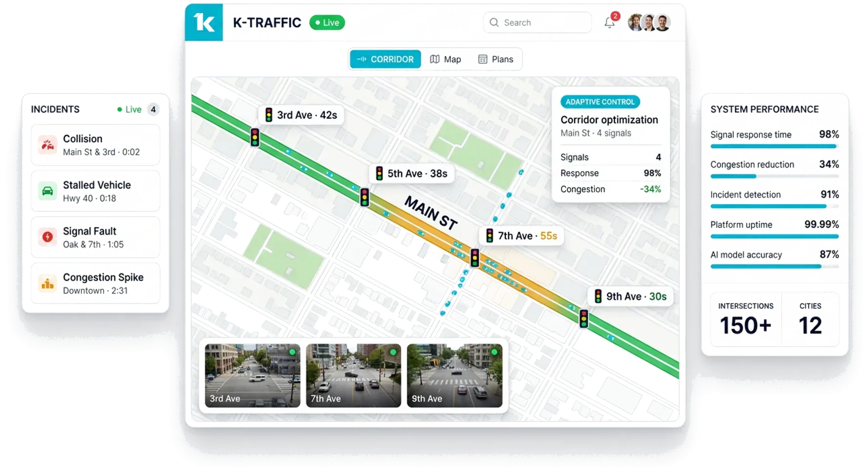The height and width of the screenshot is (474, 868).
Task: Click the Corridor optimization heading
Action: pos(609,120)
